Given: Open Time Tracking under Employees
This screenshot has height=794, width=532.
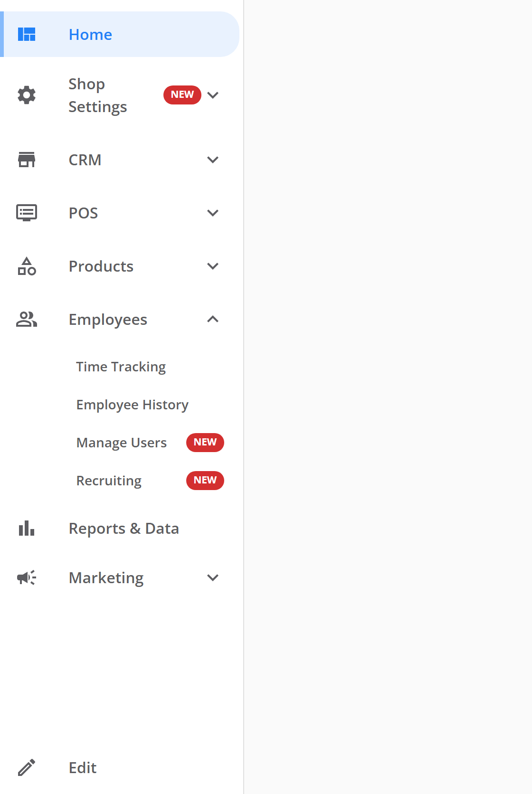Looking at the screenshot, I should (x=121, y=367).
